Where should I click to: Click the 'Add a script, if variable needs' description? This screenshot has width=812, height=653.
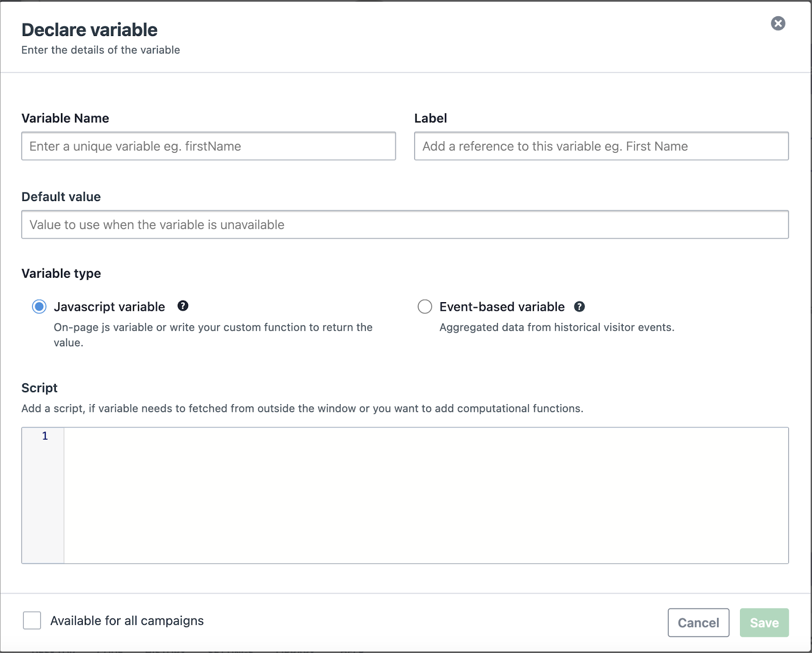pyautogui.click(x=302, y=409)
